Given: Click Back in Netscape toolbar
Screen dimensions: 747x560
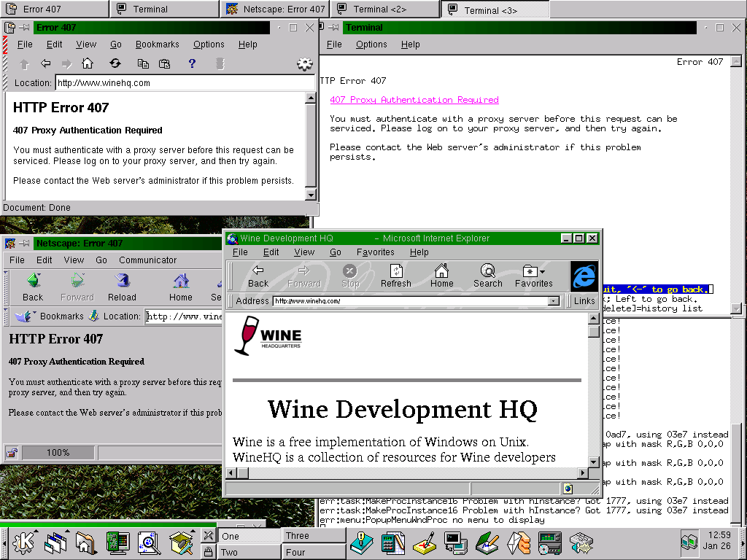Looking at the screenshot, I should 33,287.
